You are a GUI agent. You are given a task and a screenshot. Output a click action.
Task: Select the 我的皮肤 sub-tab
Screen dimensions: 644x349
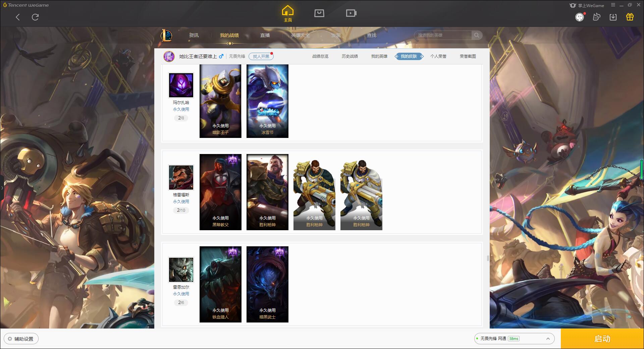coord(409,56)
